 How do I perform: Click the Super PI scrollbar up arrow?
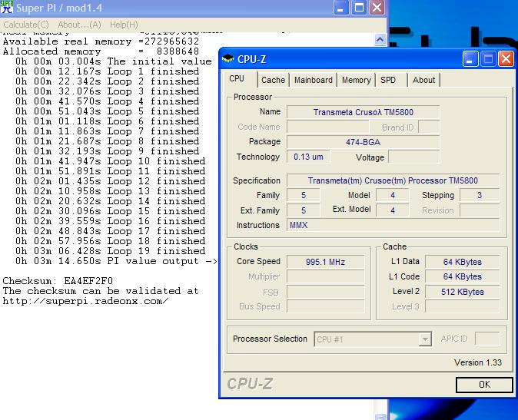[380, 40]
